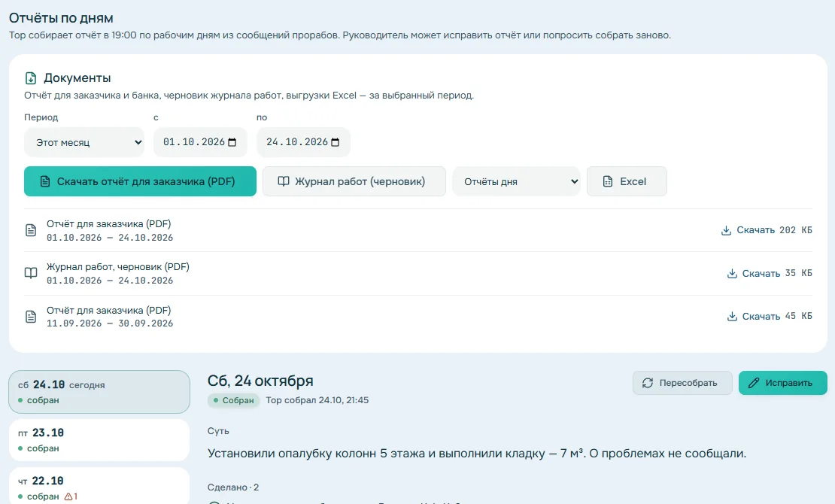The image size is (835, 504).
Task: Open calendar picker in the 'с' date field
Action: click(232, 142)
